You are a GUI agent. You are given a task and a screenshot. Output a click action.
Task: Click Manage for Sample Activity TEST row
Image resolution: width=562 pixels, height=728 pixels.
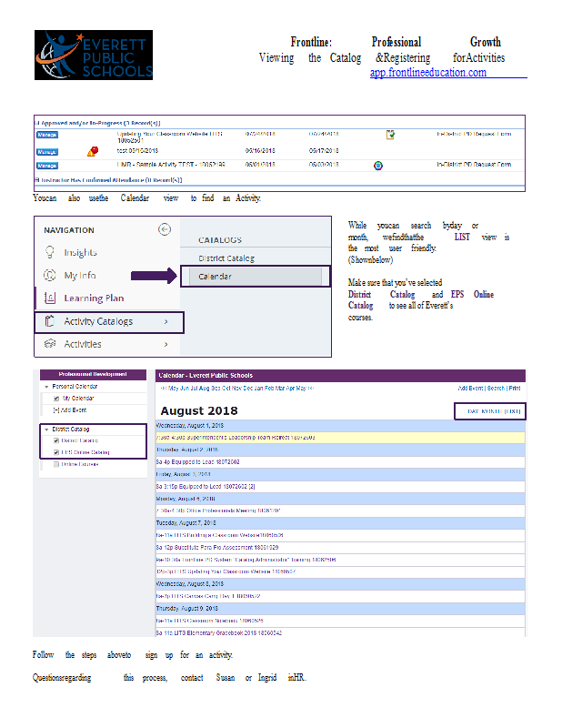47,166
